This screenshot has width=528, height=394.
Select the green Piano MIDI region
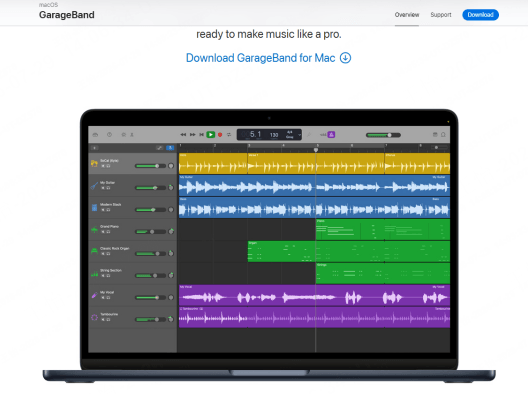click(383, 229)
